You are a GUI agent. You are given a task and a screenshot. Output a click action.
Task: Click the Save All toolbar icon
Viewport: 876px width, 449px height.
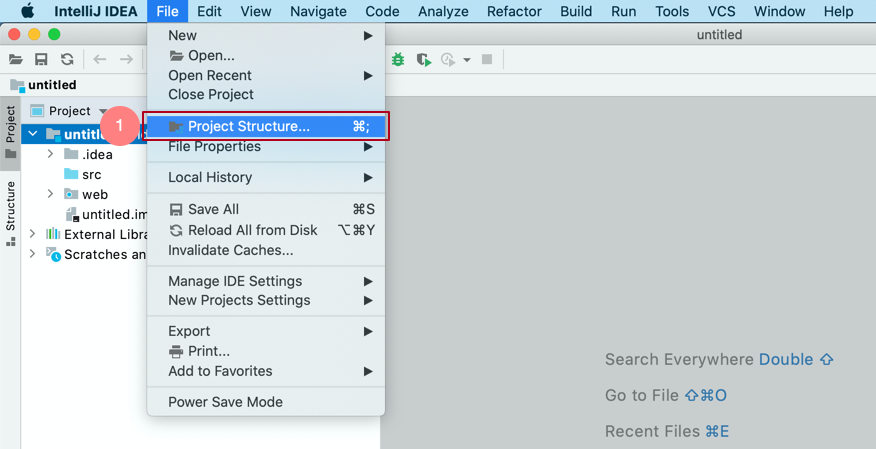tap(41, 59)
